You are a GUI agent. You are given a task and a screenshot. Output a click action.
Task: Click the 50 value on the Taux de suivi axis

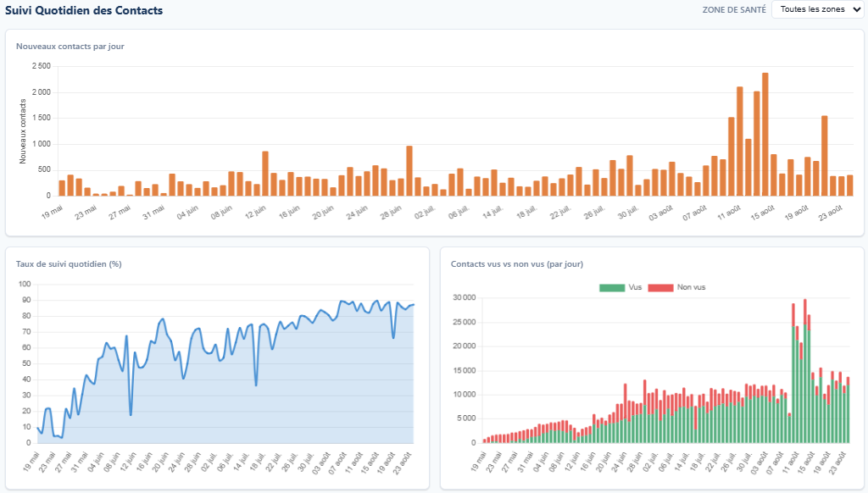pyautogui.click(x=26, y=363)
